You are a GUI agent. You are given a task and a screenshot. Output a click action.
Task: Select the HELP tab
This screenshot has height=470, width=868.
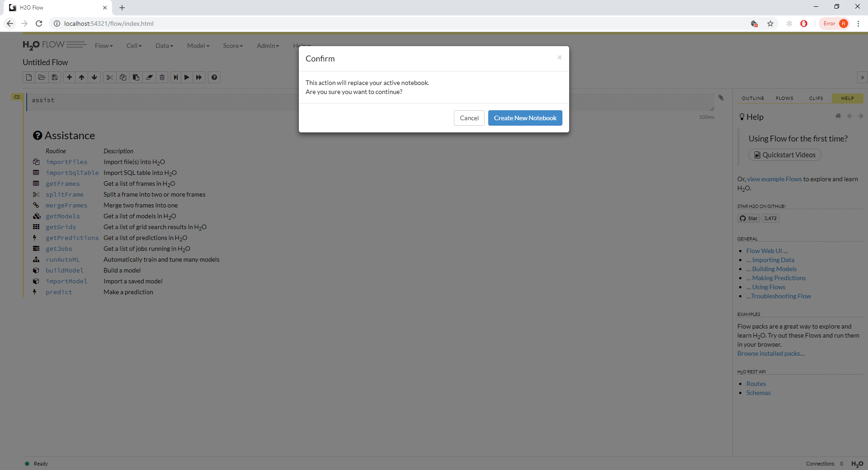pos(848,98)
